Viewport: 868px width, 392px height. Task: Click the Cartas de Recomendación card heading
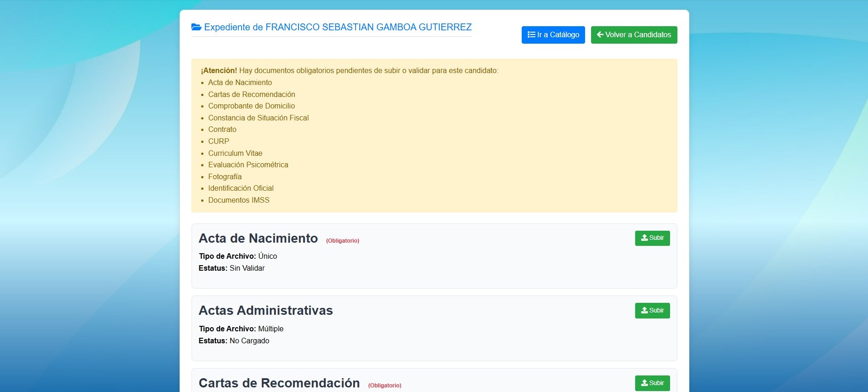tap(279, 383)
